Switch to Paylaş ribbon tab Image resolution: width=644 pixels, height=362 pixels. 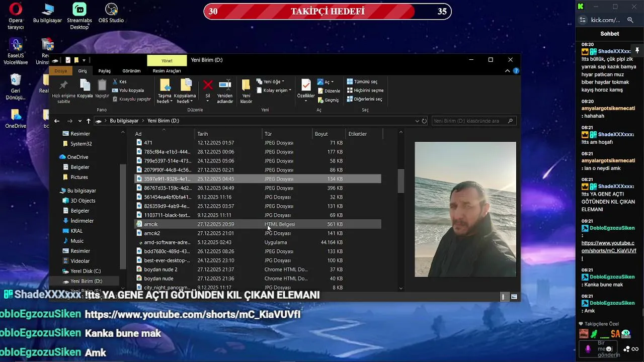click(104, 71)
